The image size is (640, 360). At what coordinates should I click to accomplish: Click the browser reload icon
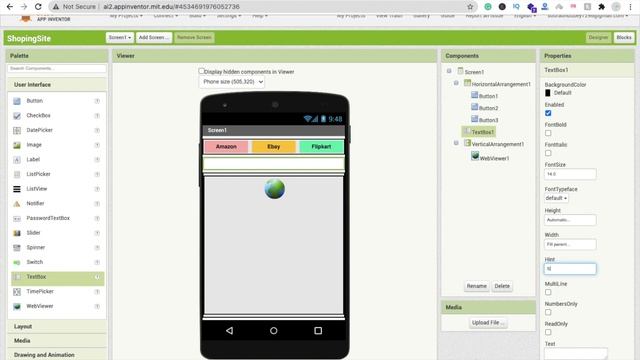38,7
